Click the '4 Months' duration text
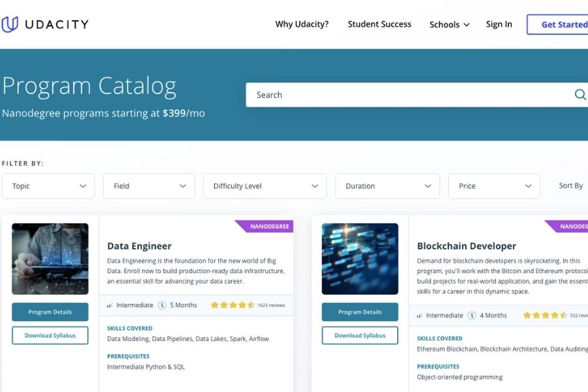 [x=493, y=316]
